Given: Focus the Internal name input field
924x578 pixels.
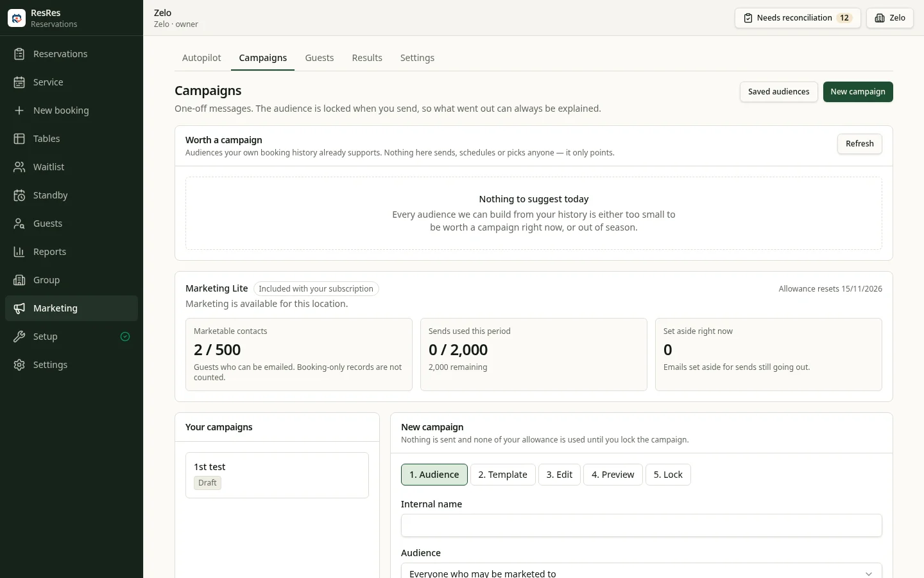Looking at the screenshot, I should [x=642, y=525].
